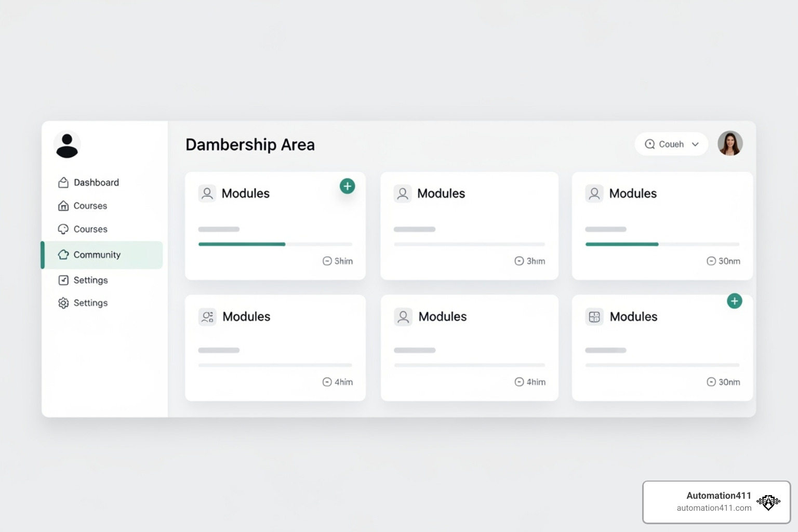Click the green plus on bottom-right Modules card
Viewport: 798px width, 532px height.
pos(734,301)
